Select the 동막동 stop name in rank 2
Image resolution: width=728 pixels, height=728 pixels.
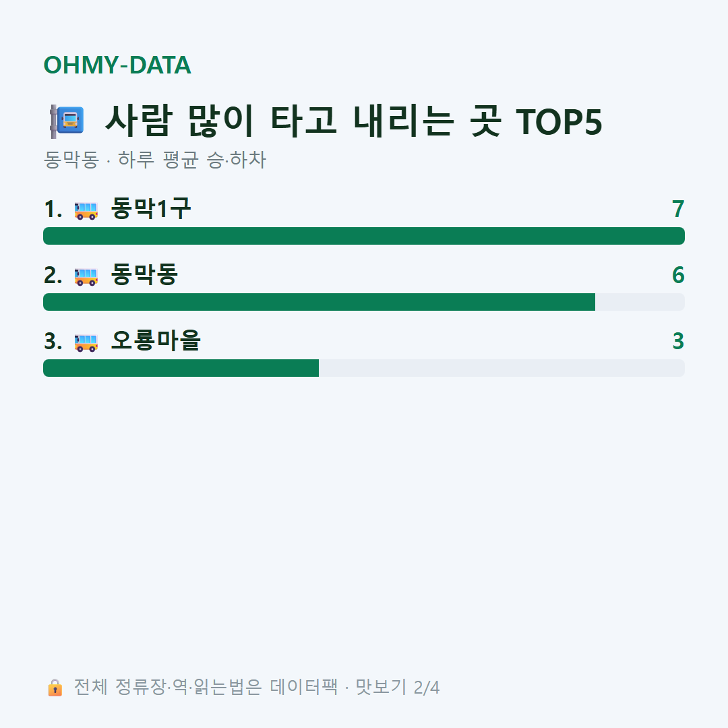click(144, 274)
